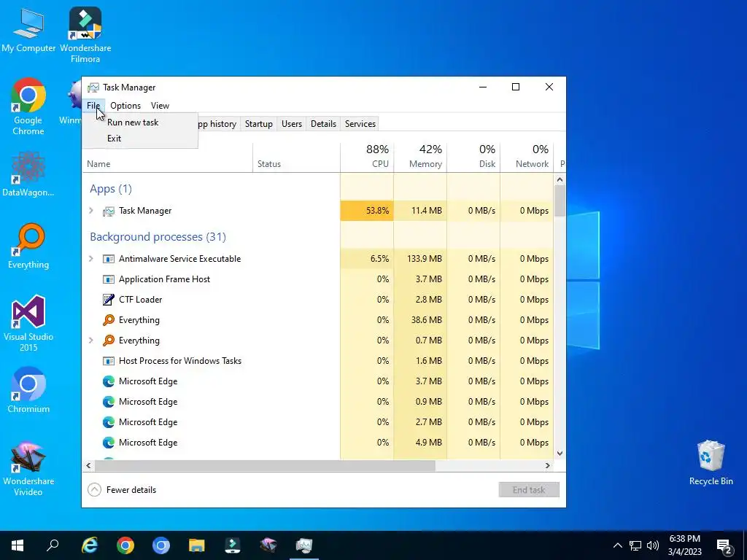Click the vertical scrollbar up arrow

(560, 180)
